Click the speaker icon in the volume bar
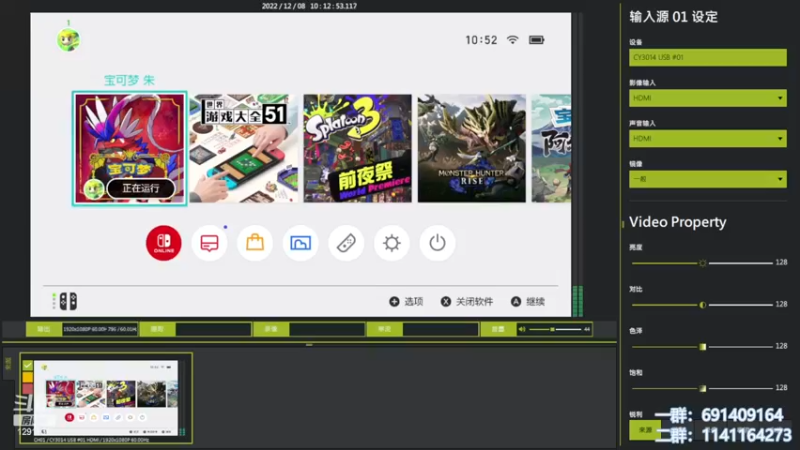The image size is (800, 450). (x=522, y=330)
